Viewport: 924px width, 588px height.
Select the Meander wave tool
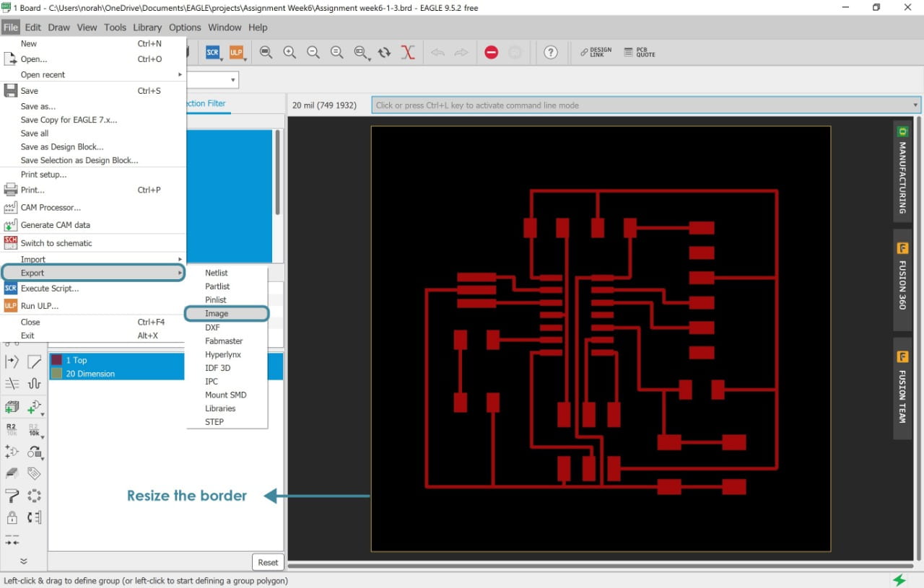click(x=34, y=384)
